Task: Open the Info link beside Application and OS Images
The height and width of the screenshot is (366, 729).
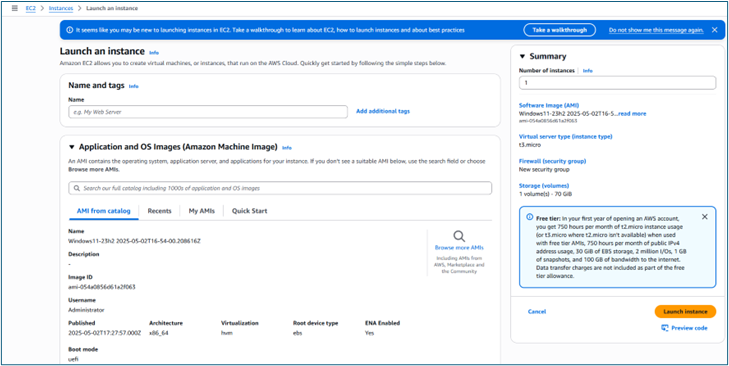Action: coord(287,147)
